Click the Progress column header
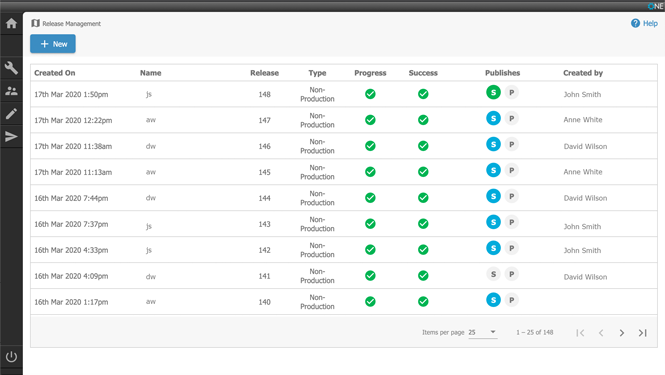 (370, 73)
